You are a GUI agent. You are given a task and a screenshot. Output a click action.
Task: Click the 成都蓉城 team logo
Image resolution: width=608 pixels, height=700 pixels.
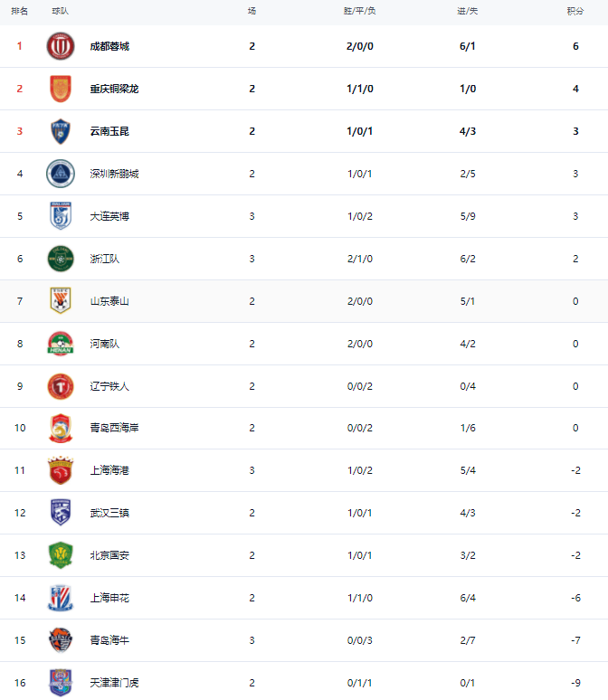[61, 46]
